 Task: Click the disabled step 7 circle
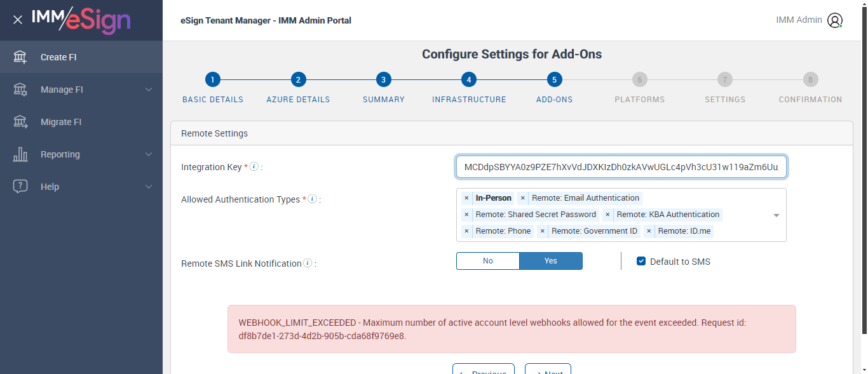tap(725, 79)
